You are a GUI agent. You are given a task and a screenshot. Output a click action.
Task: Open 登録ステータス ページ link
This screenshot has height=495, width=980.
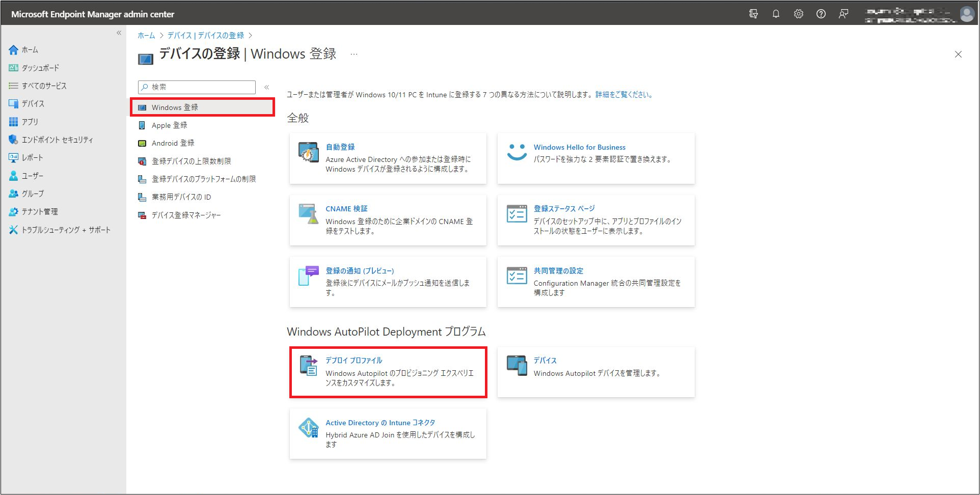(x=564, y=209)
